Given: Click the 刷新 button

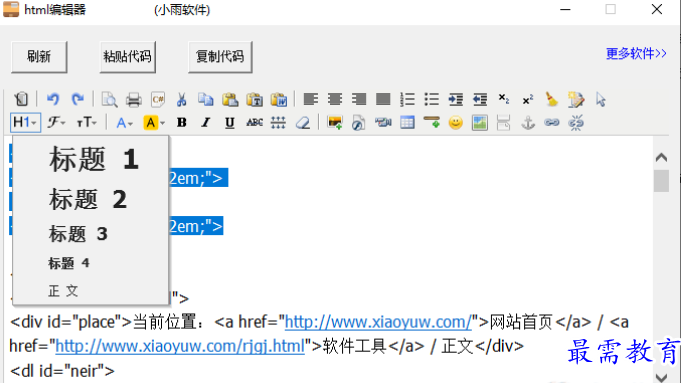Looking at the screenshot, I should (x=39, y=57).
